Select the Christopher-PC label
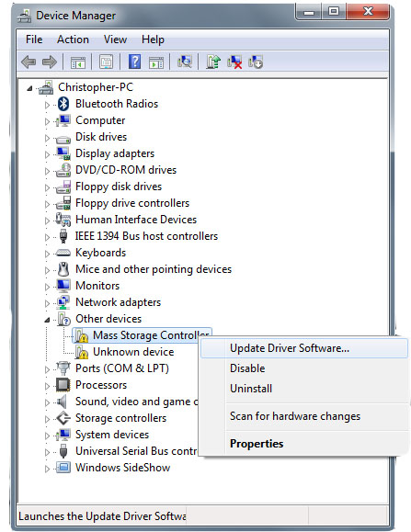Image resolution: width=411 pixels, height=532 pixels. coord(96,87)
